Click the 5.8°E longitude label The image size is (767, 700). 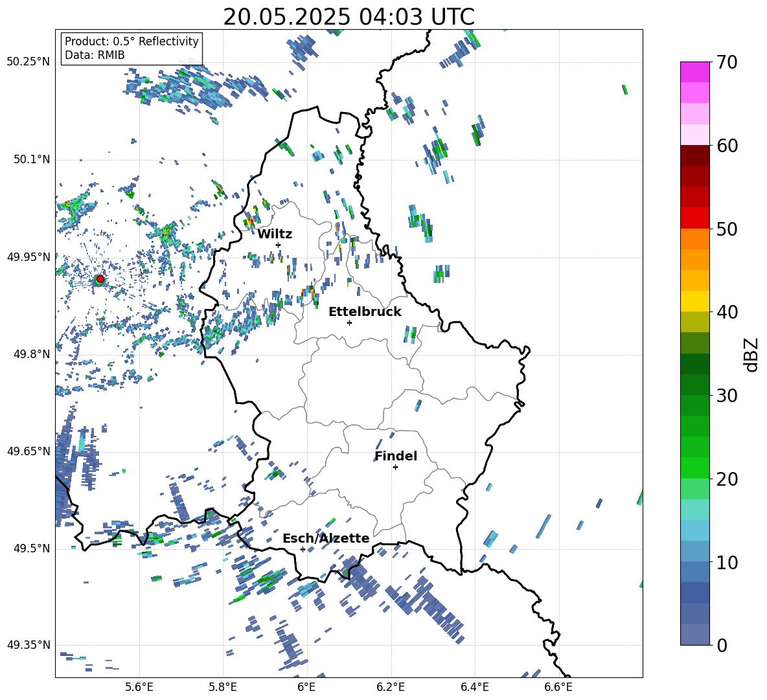223,687
